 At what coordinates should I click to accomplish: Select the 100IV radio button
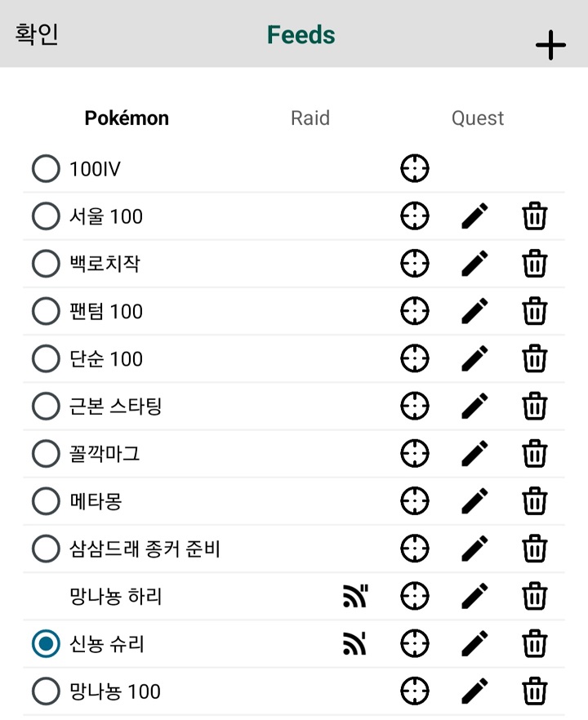(46, 169)
